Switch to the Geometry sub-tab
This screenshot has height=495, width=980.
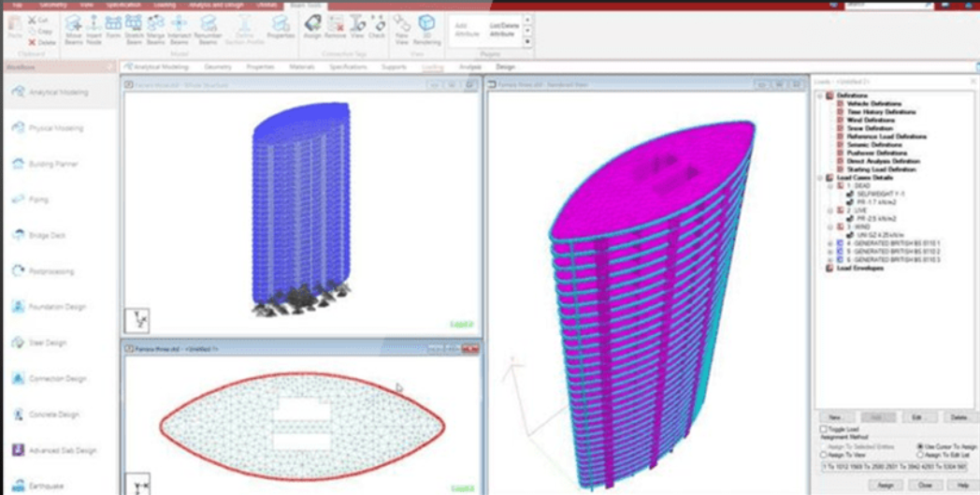coord(217,67)
